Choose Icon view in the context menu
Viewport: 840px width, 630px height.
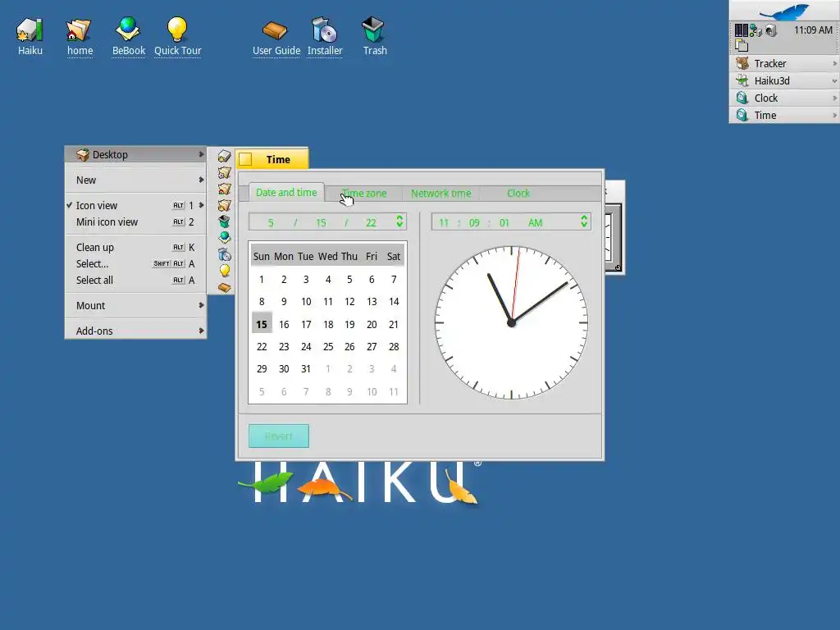(x=135, y=205)
